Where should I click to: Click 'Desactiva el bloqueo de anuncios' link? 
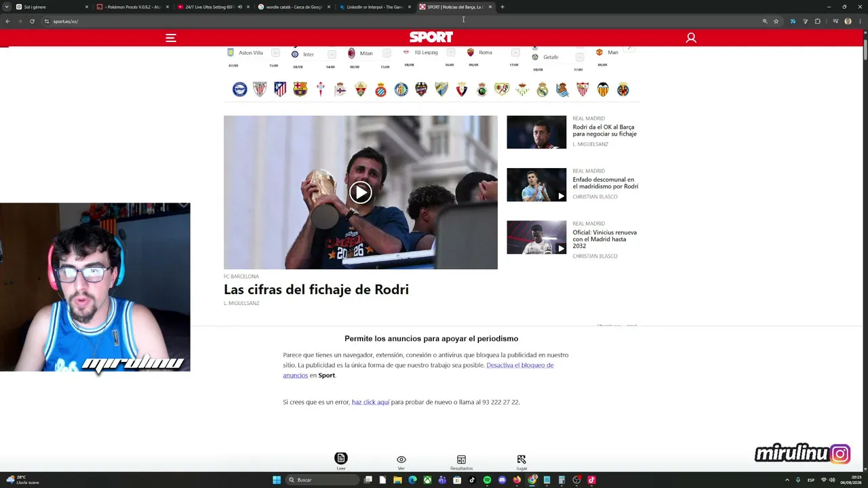coord(418,370)
